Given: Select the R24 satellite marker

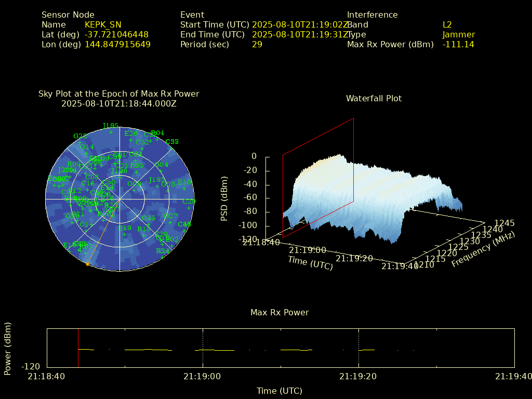Looking at the screenshot, I should 163,257.
